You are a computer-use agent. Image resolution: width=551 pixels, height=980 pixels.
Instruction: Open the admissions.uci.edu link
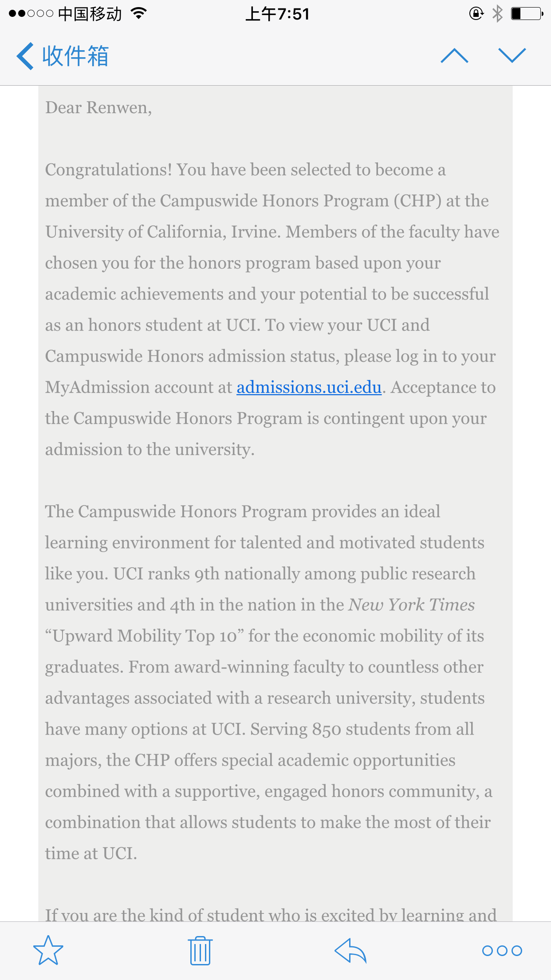pos(309,387)
